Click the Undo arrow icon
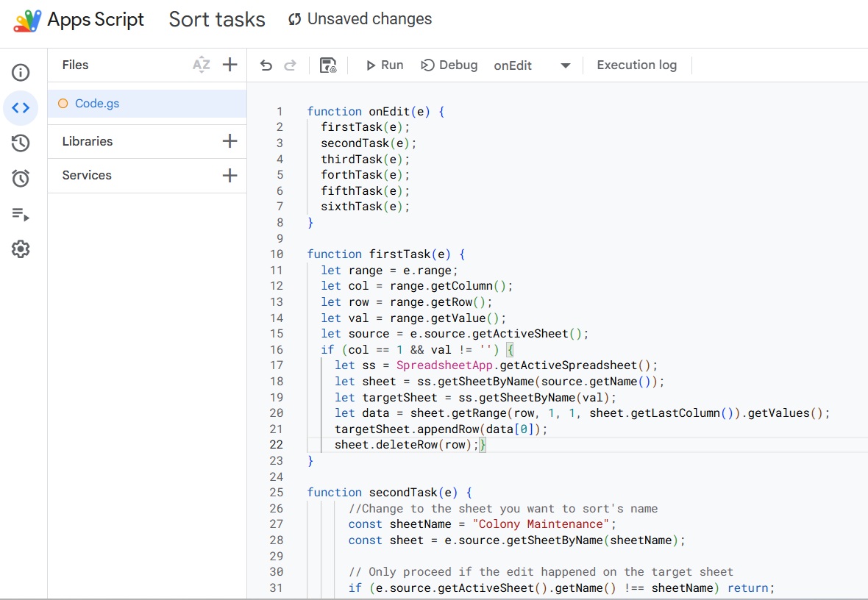The height and width of the screenshot is (600, 868). point(266,65)
